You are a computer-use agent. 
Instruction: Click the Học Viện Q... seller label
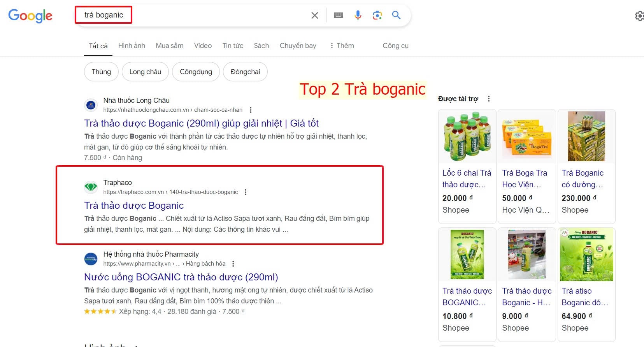point(526,210)
